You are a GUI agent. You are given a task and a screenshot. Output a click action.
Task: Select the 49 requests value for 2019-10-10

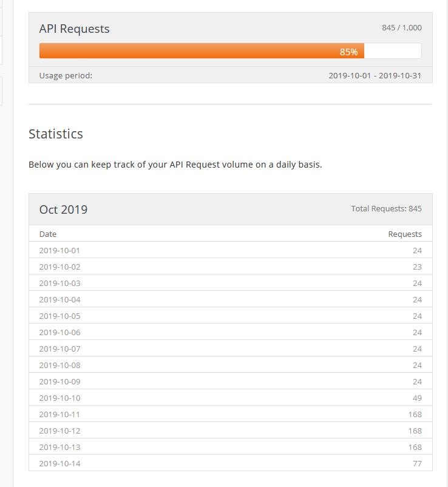point(417,398)
